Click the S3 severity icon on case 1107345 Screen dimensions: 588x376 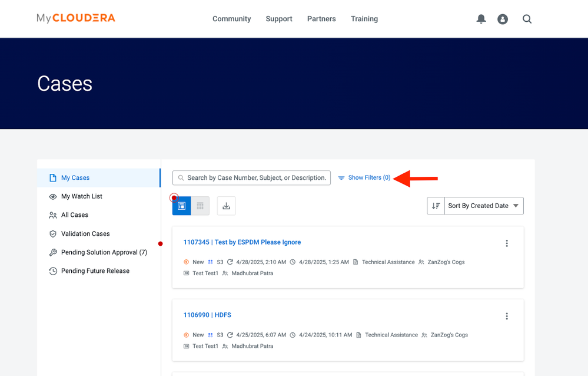[x=210, y=262]
